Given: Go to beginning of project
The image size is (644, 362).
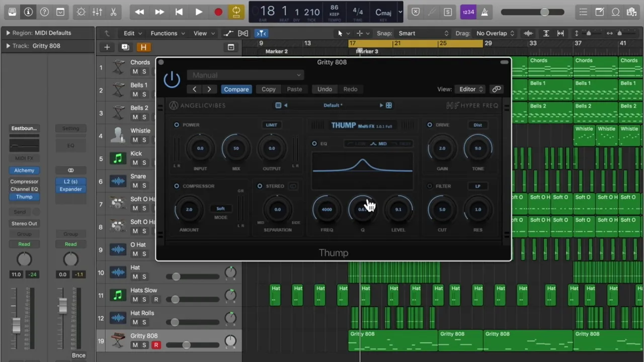Looking at the screenshot, I should (x=179, y=12).
